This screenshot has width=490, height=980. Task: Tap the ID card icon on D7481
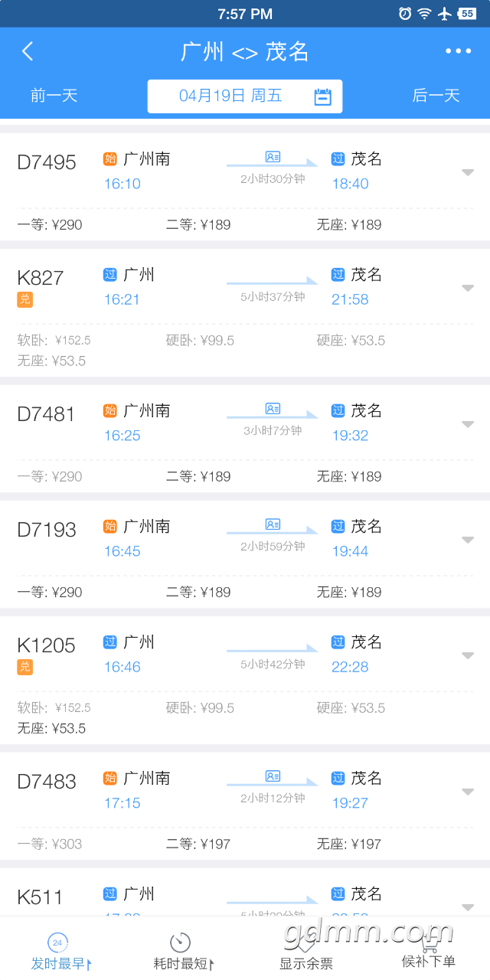click(x=273, y=409)
